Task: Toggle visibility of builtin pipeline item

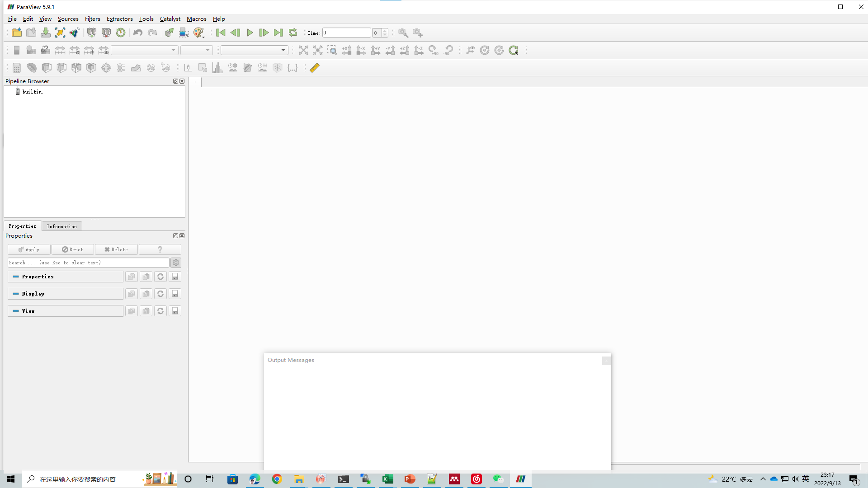Action: point(17,91)
